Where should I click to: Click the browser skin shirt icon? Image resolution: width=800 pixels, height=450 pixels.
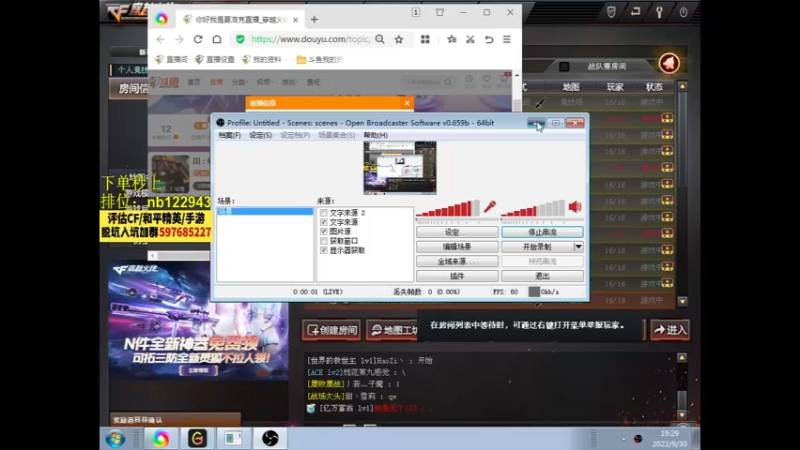tap(440, 12)
